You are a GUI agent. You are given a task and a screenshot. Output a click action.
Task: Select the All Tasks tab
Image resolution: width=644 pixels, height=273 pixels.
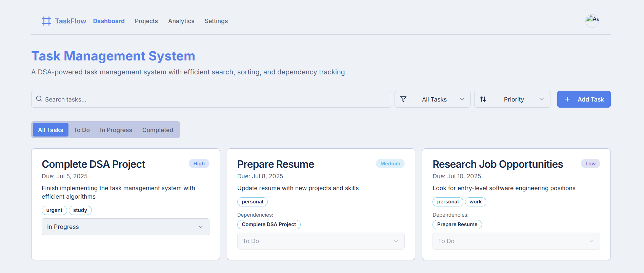51,130
